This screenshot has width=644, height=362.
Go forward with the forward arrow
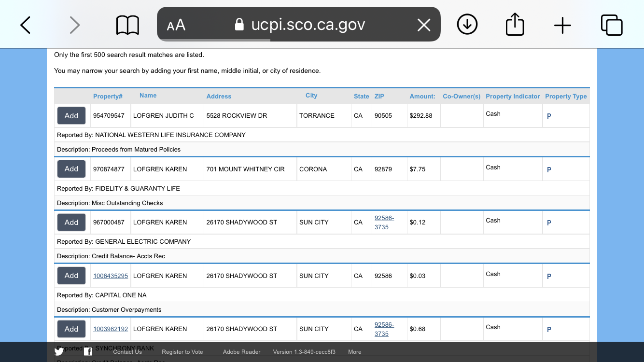(74, 25)
